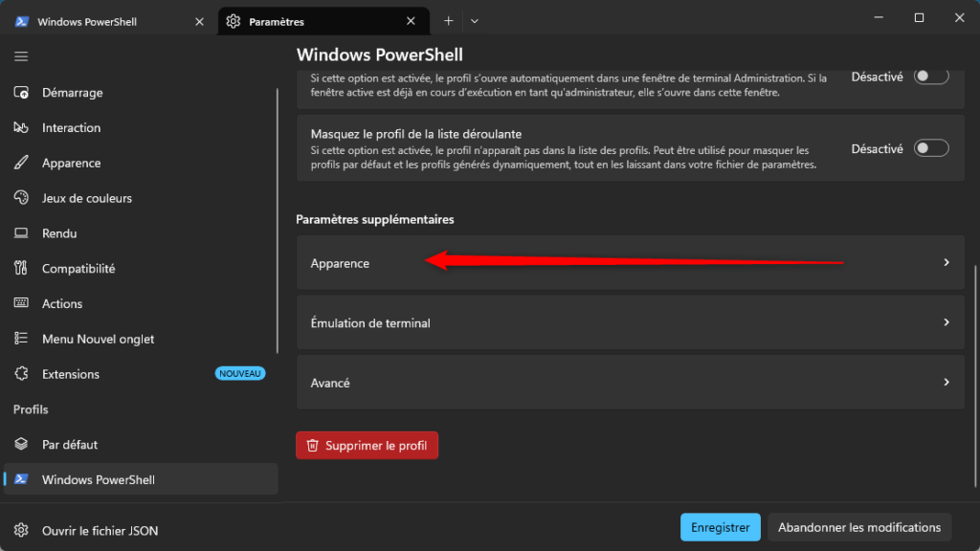Click the Supprimer le profil button
This screenshot has height=551, width=980.
pos(367,446)
